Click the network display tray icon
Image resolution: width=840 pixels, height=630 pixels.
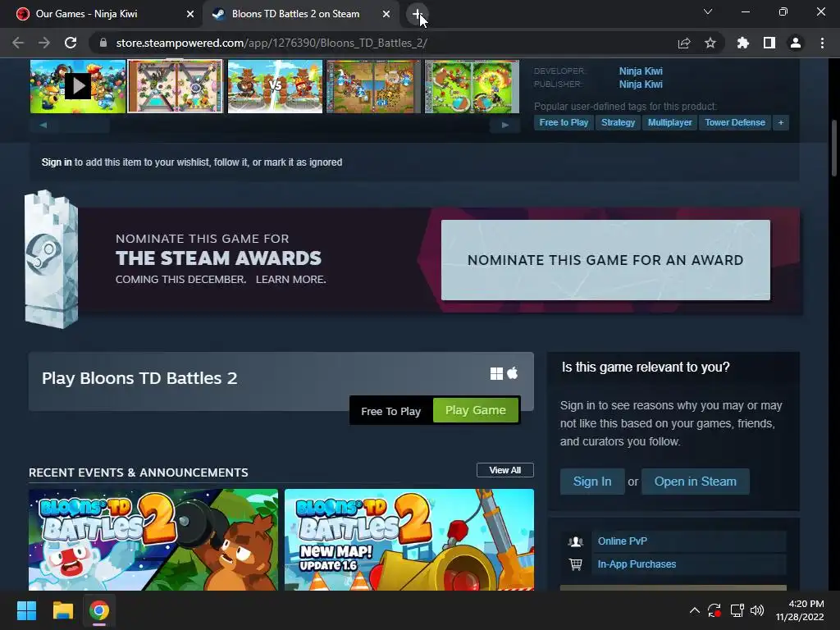coord(737,610)
